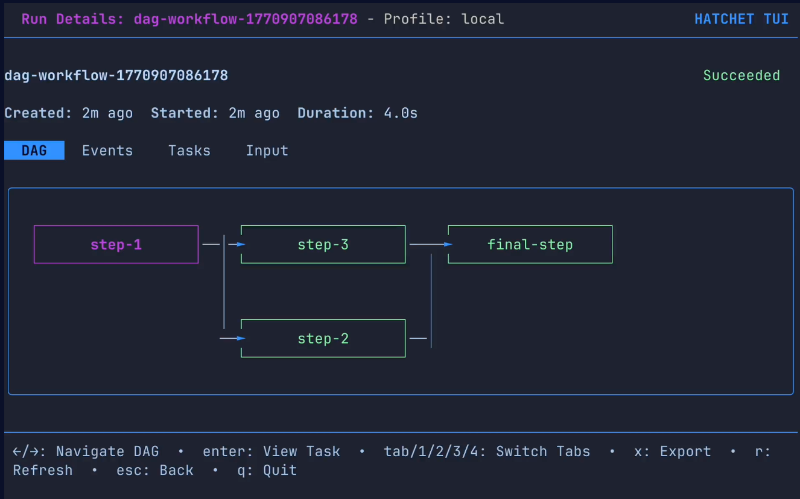The height and width of the screenshot is (499, 800).
Task: Click the Succeeded status label
Action: (741, 76)
